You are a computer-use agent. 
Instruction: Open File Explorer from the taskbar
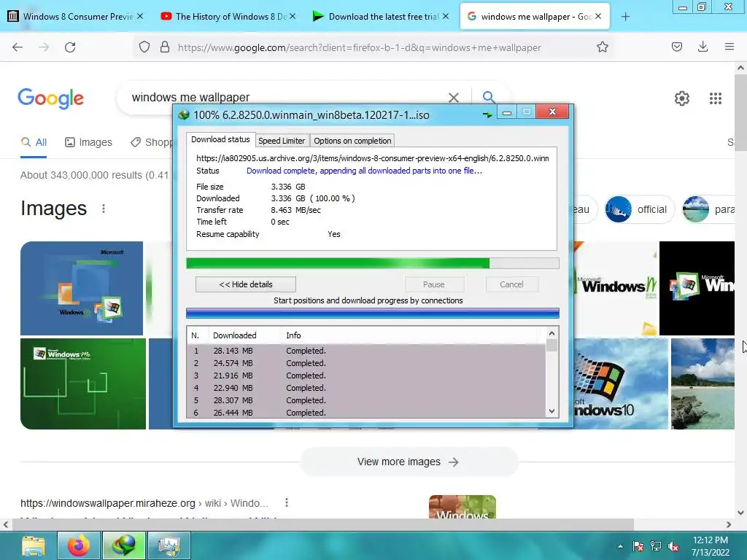pos(34,545)
